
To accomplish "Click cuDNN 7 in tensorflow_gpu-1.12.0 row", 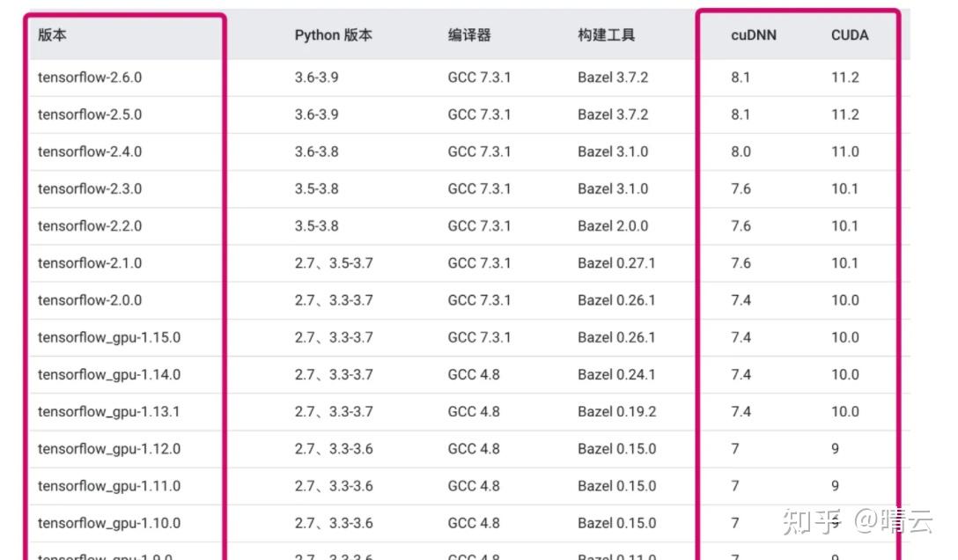I will point(735,449).
